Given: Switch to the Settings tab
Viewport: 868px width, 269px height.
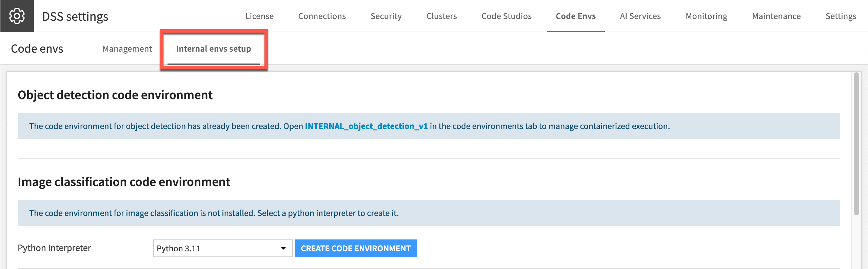Looking at the screenshot, I should pos(841,16).
